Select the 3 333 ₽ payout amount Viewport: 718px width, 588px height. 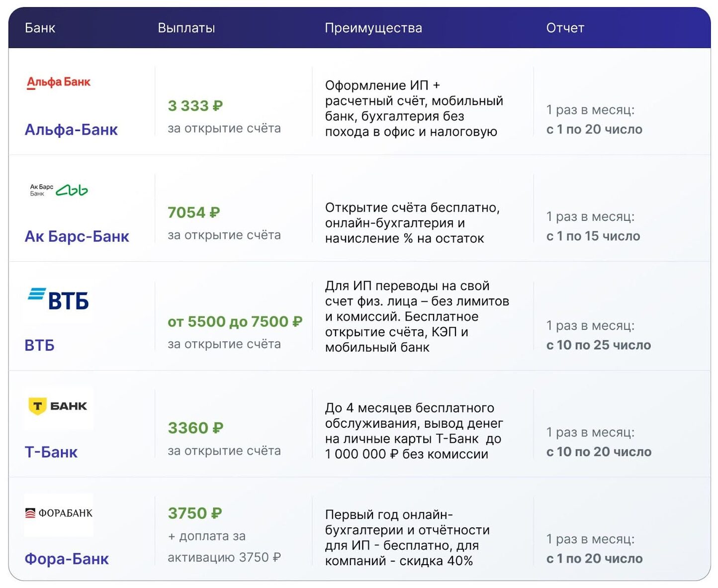tap(195, 106)
